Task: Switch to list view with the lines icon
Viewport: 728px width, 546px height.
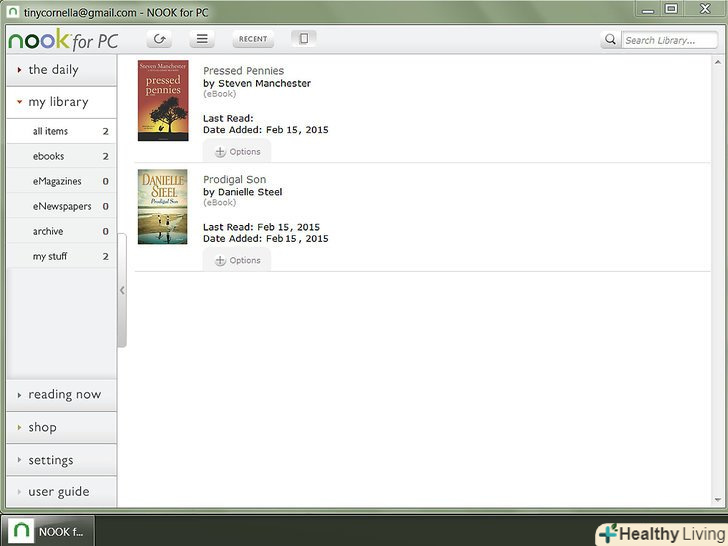Action: click(x=202, y=39)
